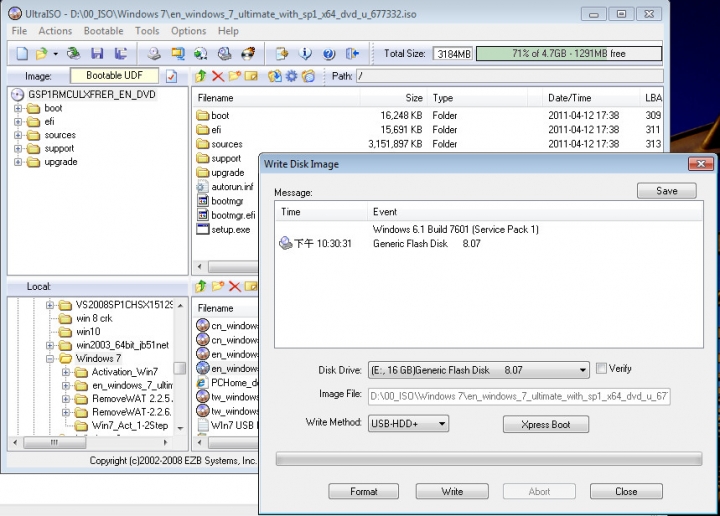The image size is (720, 516).
Task: Click the Mount to Virtual Drive icon
Action: 225,54
